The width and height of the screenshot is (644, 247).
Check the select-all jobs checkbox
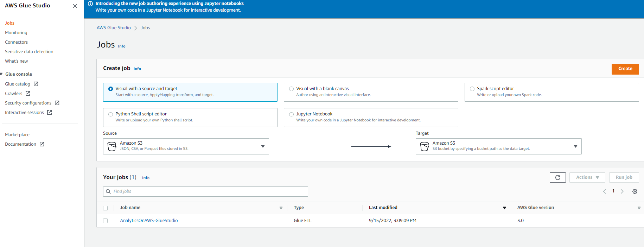105,208
